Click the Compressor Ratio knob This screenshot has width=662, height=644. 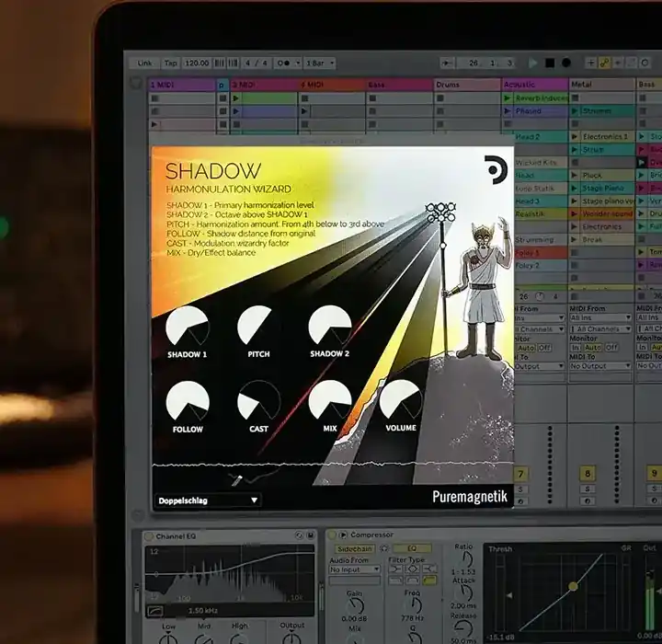click(466, 559)
